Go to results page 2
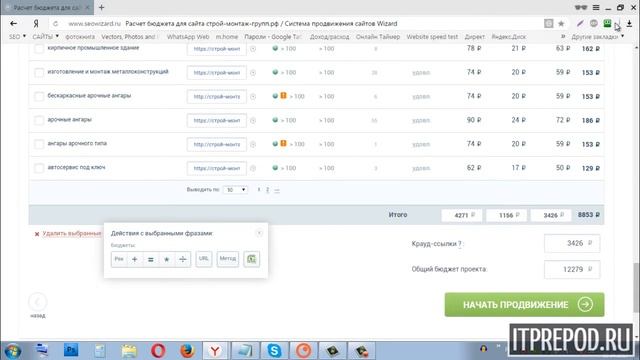Viewport: 640px width, 360px height. [x=267, y=190]
